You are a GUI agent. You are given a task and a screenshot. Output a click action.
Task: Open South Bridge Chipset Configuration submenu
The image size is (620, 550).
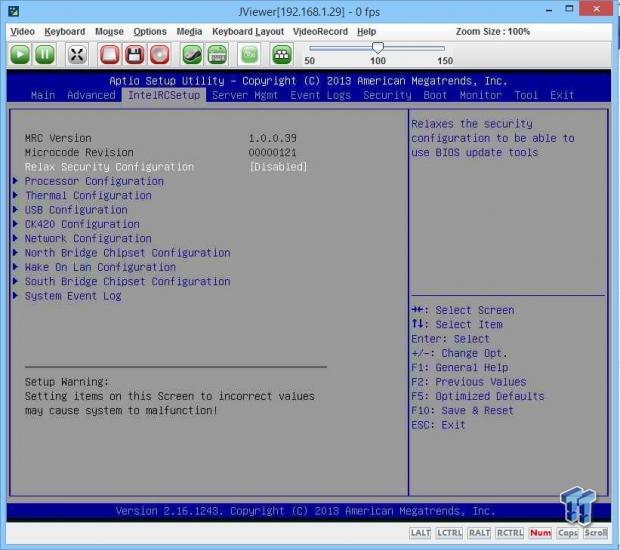tap(128, 282)
